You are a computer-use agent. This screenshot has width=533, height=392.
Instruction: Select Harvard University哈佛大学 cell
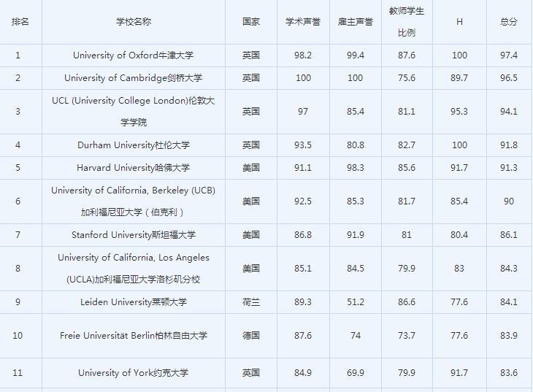click(133, 168)
